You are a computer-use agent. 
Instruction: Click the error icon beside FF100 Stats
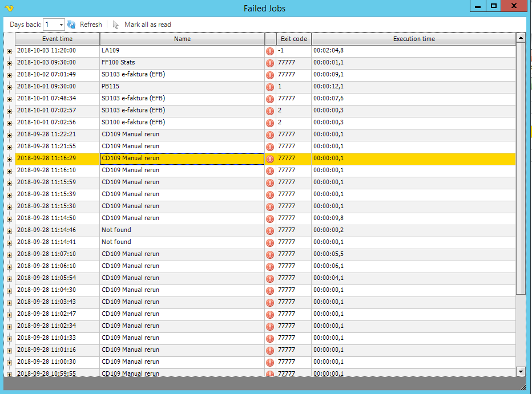[270, 63]
